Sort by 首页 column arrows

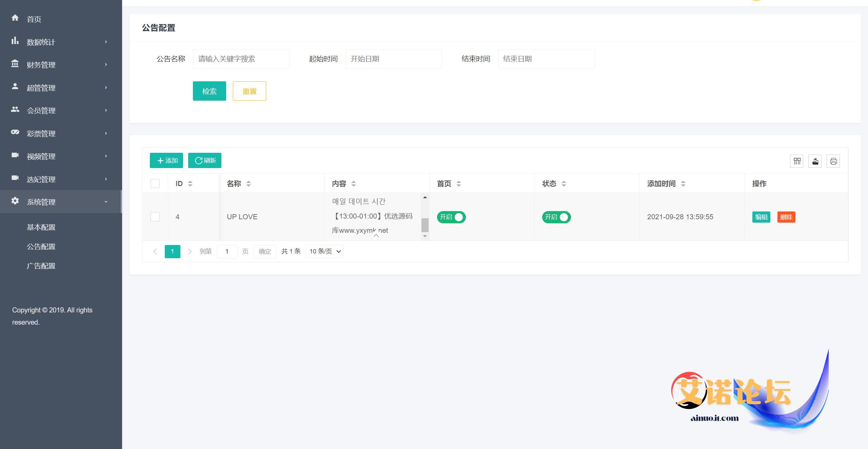point(459,184)
